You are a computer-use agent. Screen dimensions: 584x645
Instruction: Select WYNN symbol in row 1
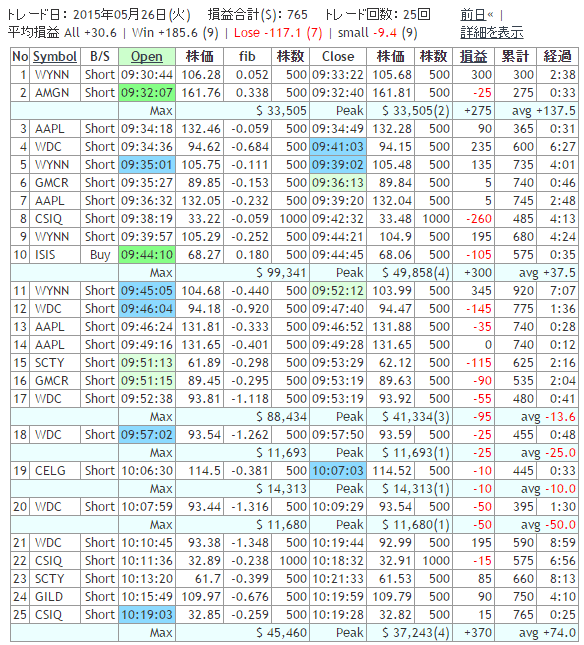[52, 74]
